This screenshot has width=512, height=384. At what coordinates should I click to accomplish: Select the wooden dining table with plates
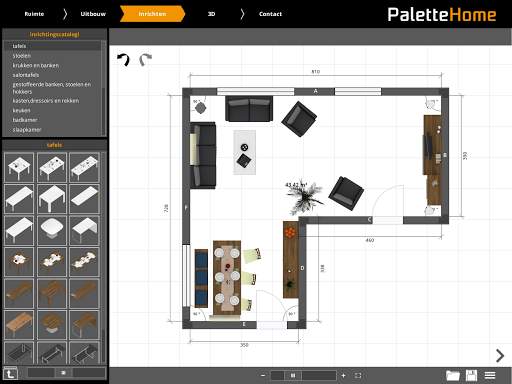pos(227,278)
